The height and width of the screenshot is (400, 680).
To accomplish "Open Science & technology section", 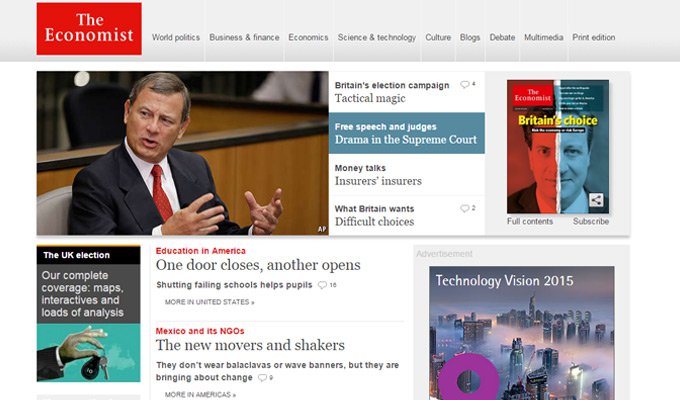I will click(377, 37).
